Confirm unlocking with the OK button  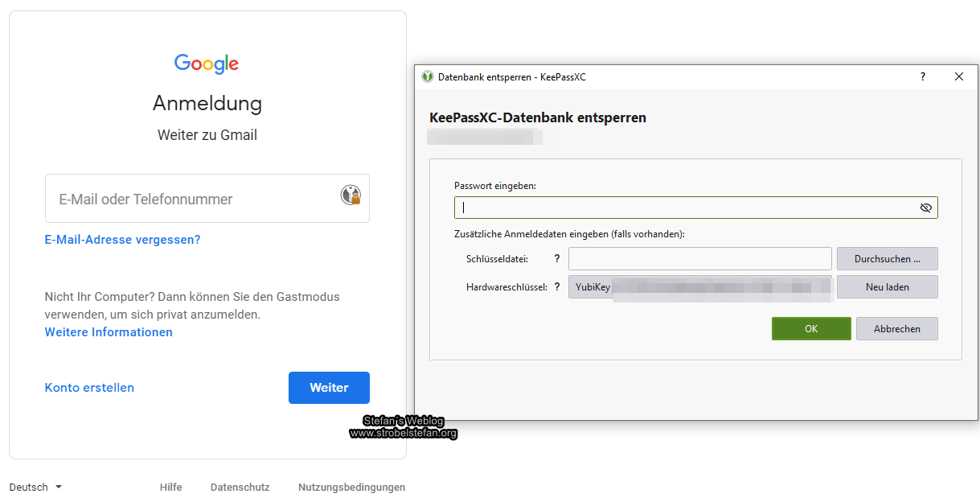point(810,328)
